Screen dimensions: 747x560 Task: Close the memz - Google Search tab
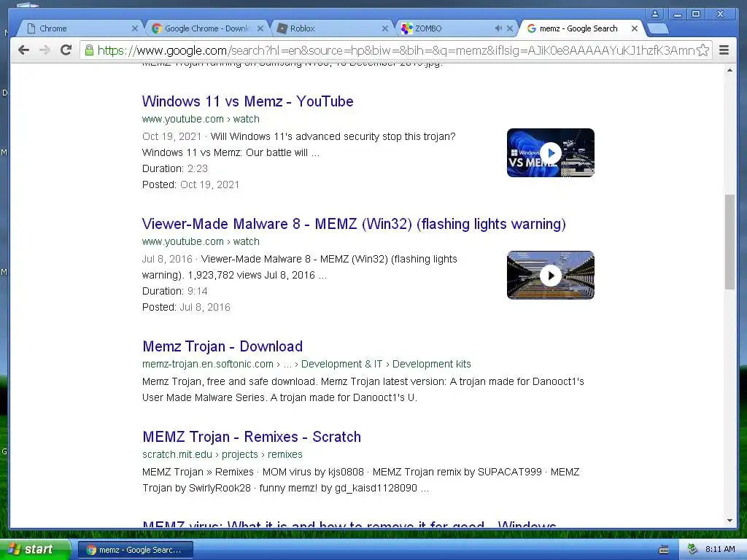pyautogui.click(x=635, y=28)
